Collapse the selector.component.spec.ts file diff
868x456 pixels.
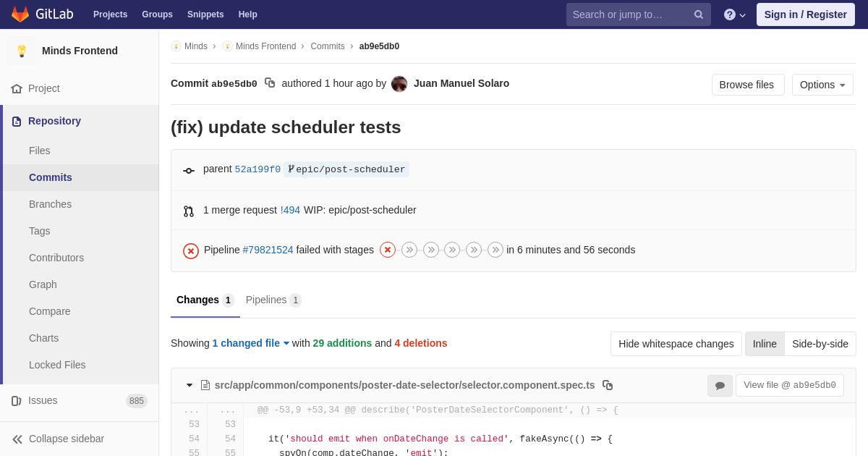coord(190,385)
